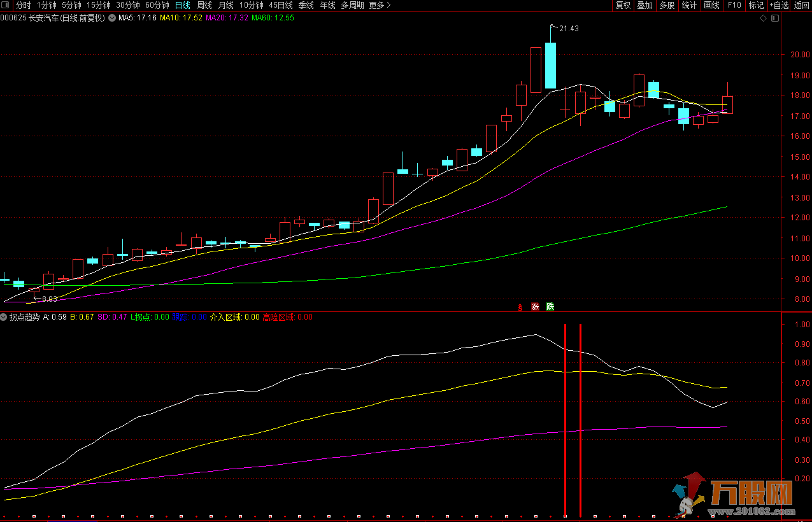The height and width of the screenshot is (522, 812).
Task: Click the 13.00 price axis label
Action: 801,197
